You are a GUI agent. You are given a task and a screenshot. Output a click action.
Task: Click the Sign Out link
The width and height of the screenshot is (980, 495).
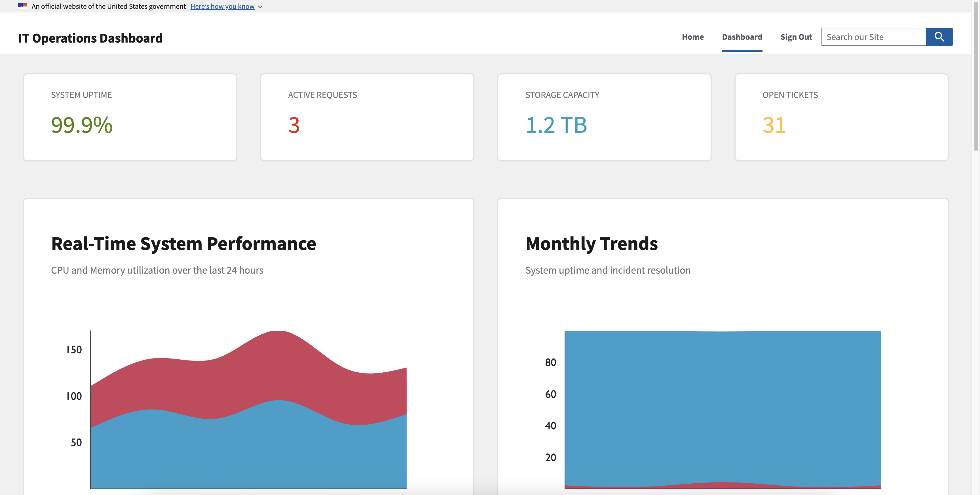796,37
